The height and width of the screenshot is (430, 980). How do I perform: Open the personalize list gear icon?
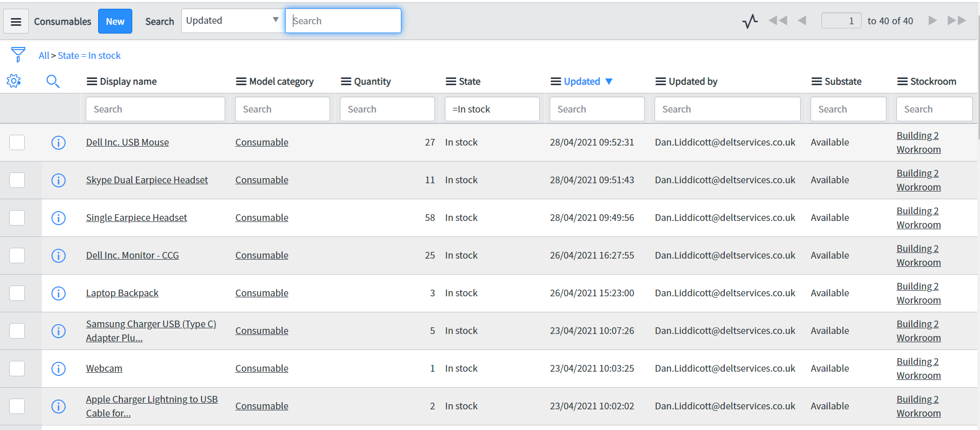(14, 81)
